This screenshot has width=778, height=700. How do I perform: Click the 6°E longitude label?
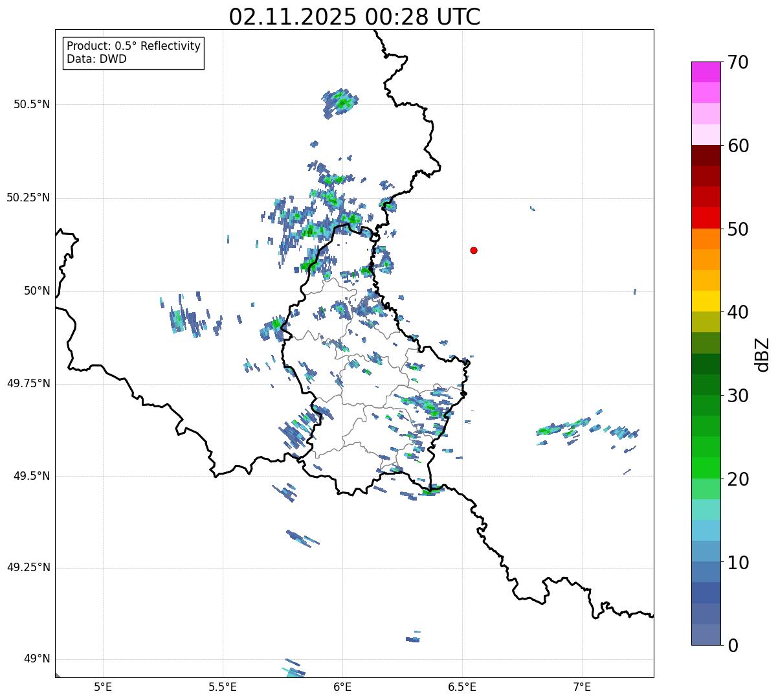coord(342,686)
